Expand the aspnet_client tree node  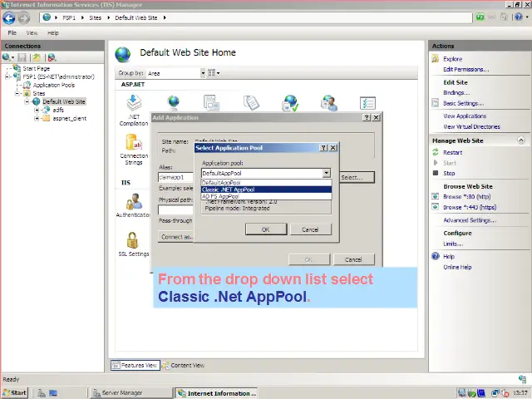click(37, 118)
